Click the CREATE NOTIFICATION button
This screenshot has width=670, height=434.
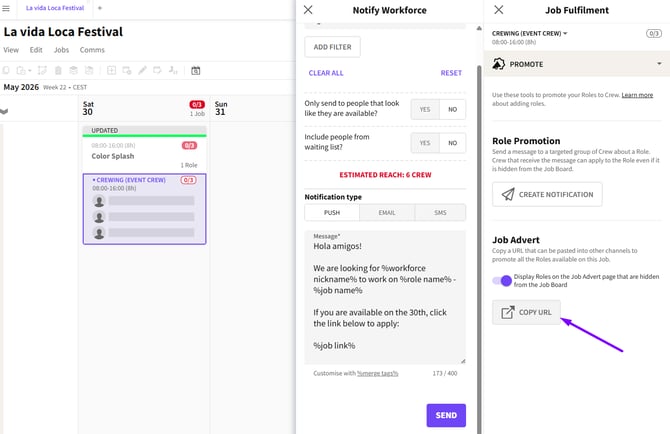[547, 194]
